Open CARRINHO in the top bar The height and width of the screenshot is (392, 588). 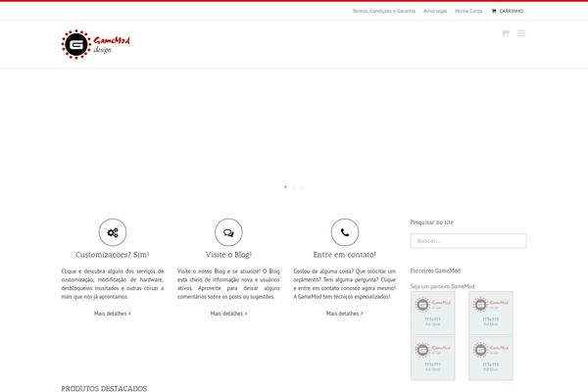[x=507, y=11]
